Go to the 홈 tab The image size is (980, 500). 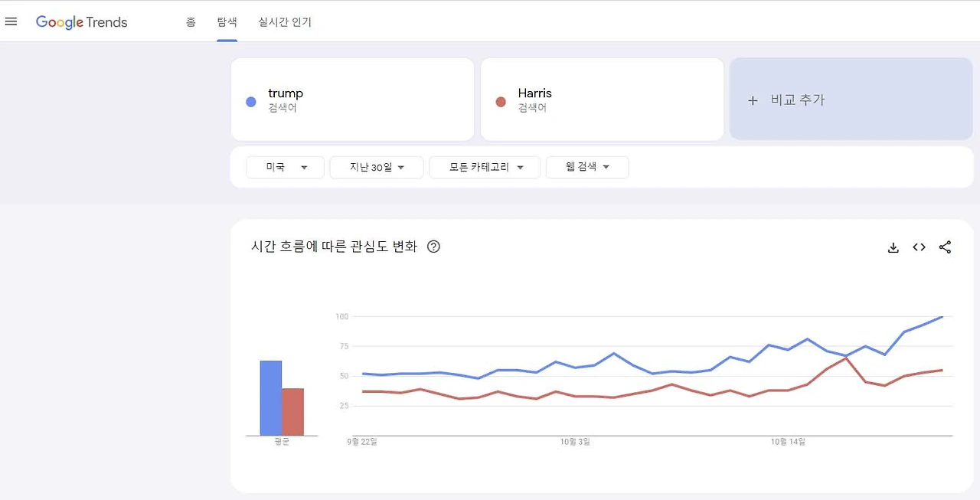191,22
